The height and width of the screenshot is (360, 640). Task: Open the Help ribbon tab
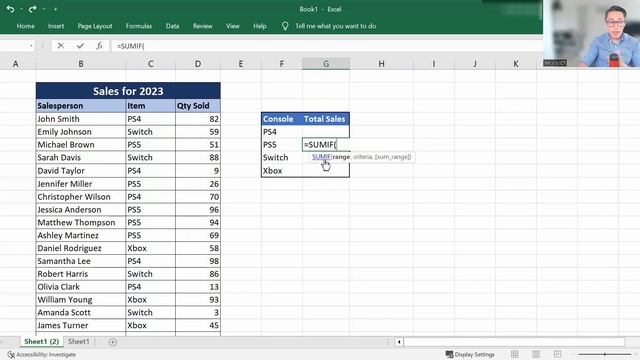click(260, 26)
